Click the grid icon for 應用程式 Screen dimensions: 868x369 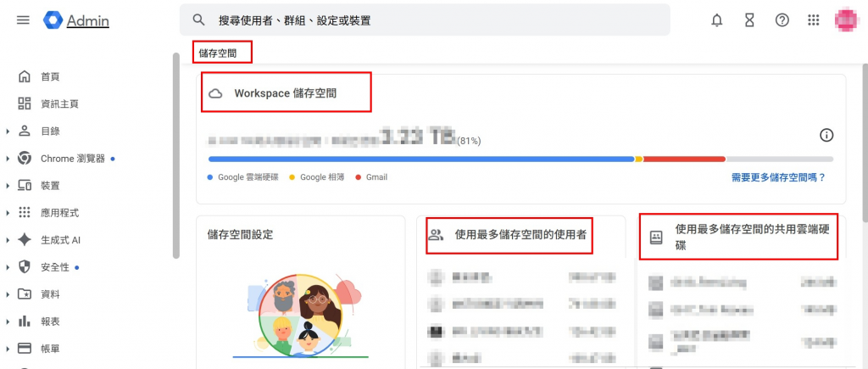point(25,213)
